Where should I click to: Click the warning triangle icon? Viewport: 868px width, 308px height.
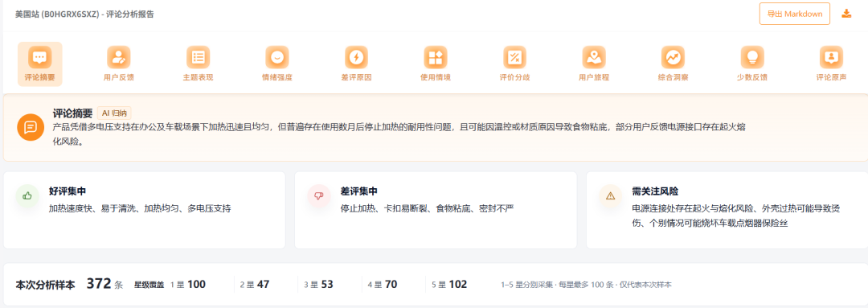611,195
